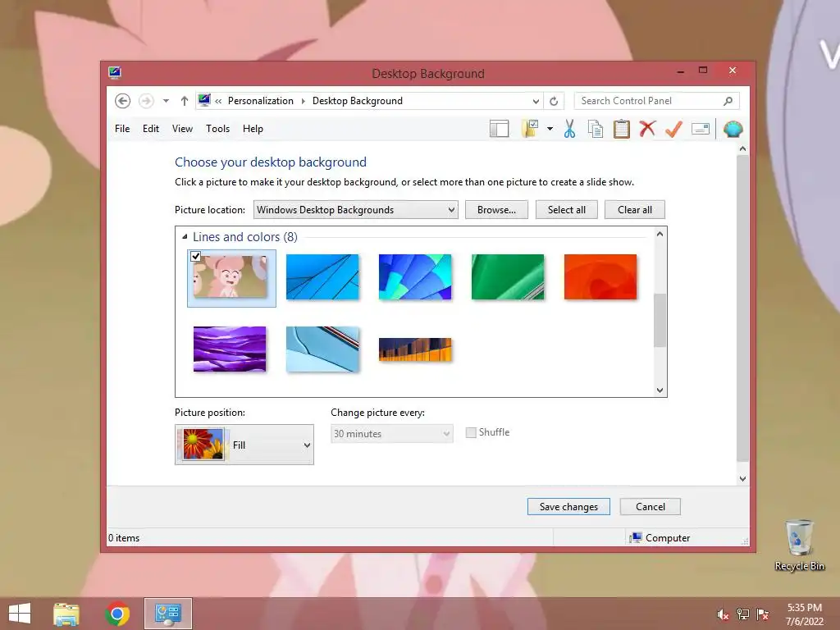This screenshot has width=840, height=630.
Task: Click the folder options toolbar icon
Action: 530,129
